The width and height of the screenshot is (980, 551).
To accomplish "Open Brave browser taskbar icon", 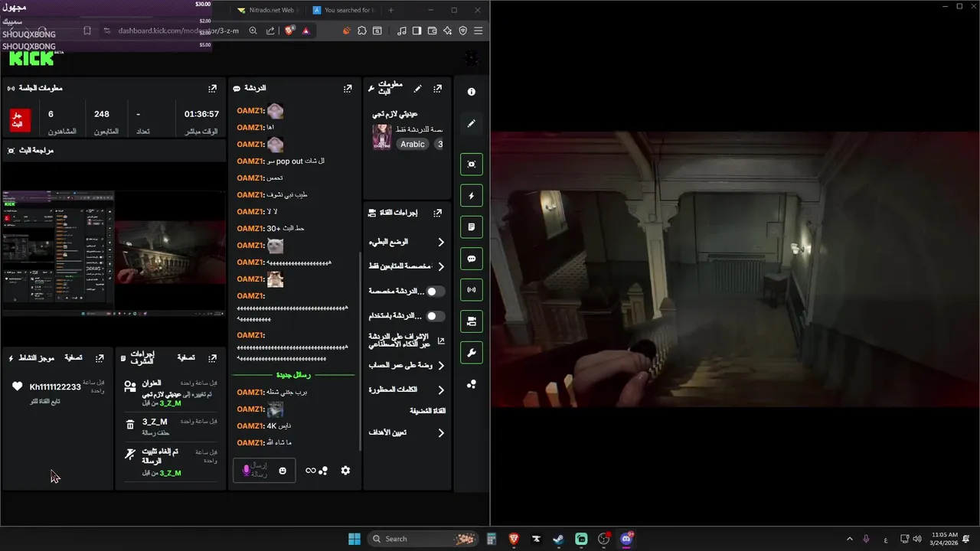I will point(514,539).
